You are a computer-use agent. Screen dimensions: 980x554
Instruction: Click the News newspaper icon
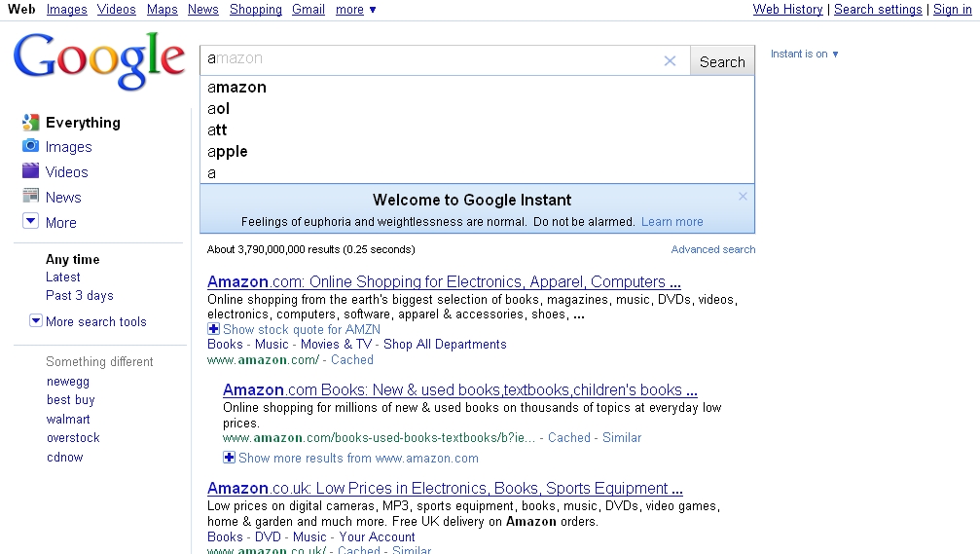(30, 197)
